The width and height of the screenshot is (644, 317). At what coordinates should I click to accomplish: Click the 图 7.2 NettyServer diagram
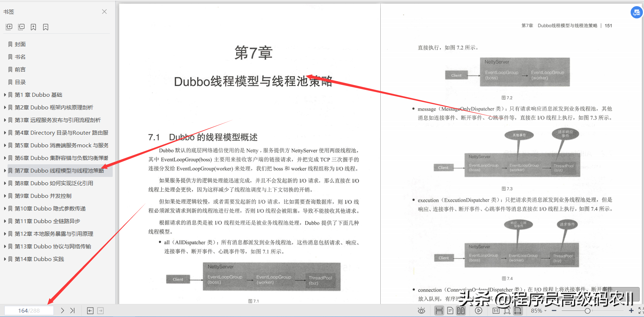507,72
